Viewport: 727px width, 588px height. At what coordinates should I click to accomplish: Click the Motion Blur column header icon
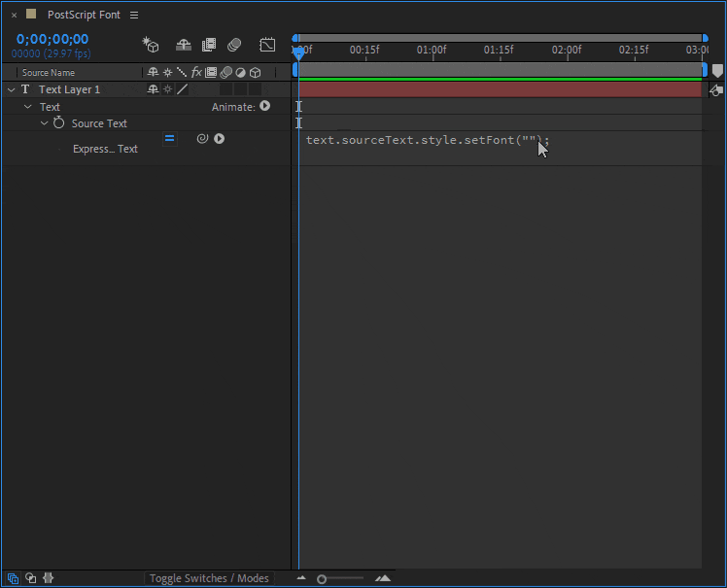coord(225,72)
